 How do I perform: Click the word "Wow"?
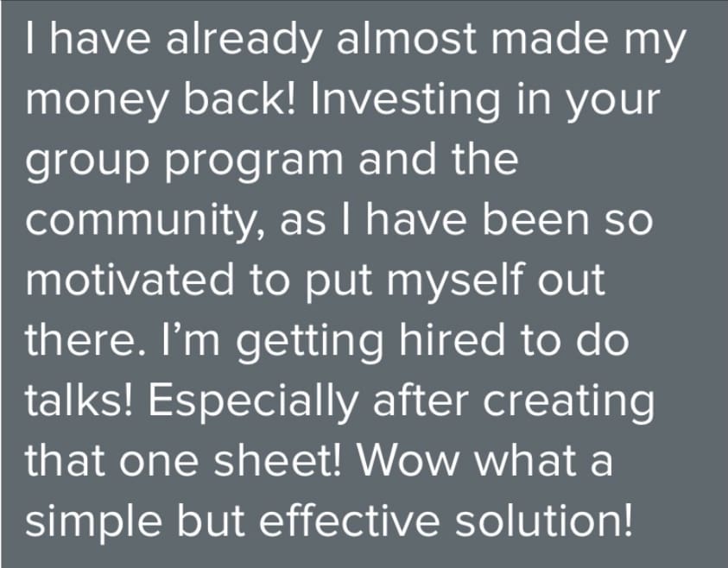tap(408, 461)
